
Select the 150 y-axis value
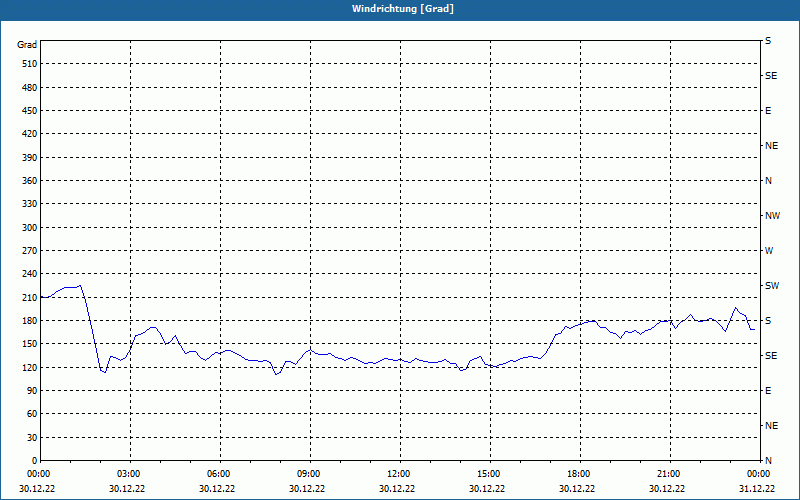[x=30, y=344]
